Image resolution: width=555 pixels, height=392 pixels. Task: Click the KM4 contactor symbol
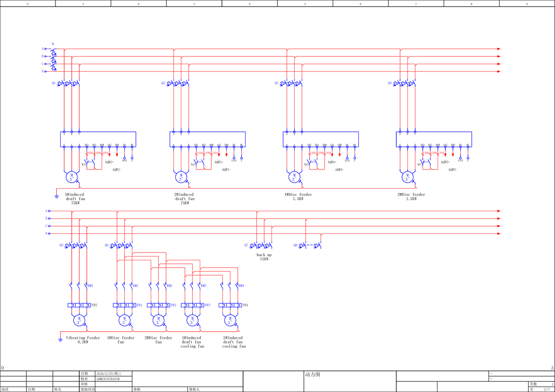point(230,286)
